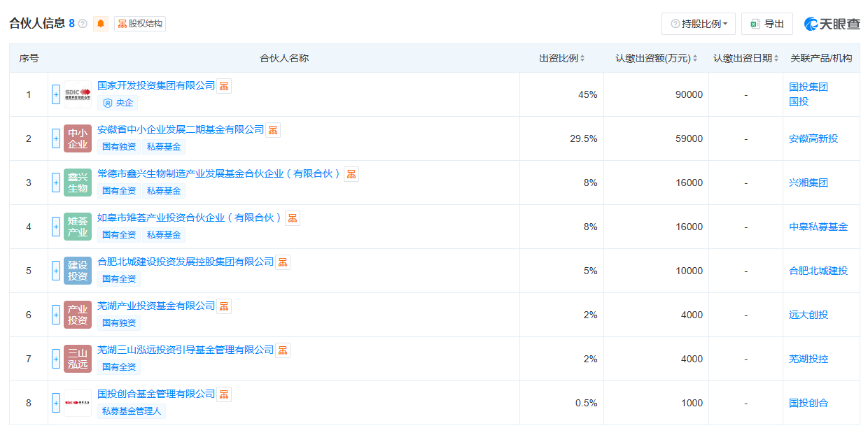
Task: Open related institution 芜湖投控
Action: click(808, 359)
